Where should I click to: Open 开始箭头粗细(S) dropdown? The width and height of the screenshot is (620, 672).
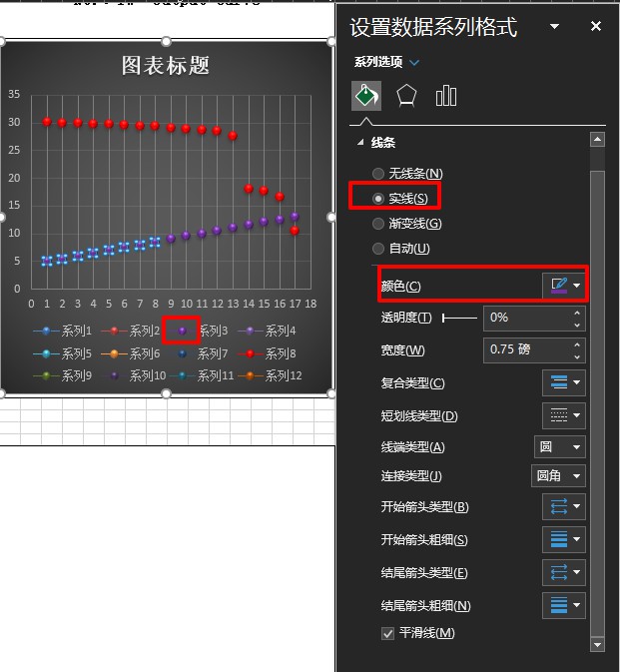coord(564,539)
